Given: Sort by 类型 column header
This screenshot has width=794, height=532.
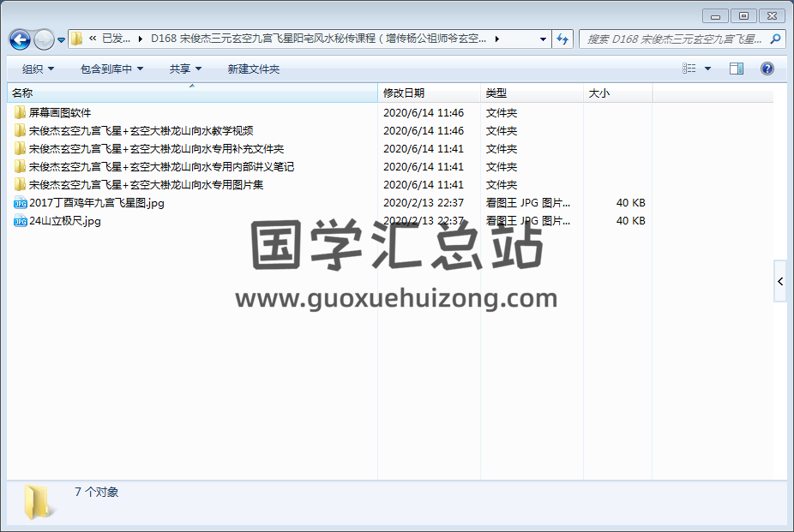Looking at the screenshot, I should coord(532,93).
